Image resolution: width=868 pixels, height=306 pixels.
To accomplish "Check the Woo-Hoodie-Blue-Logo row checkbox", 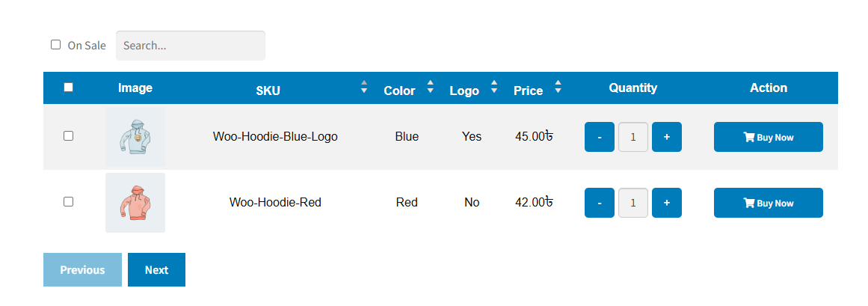I will 69,136.
